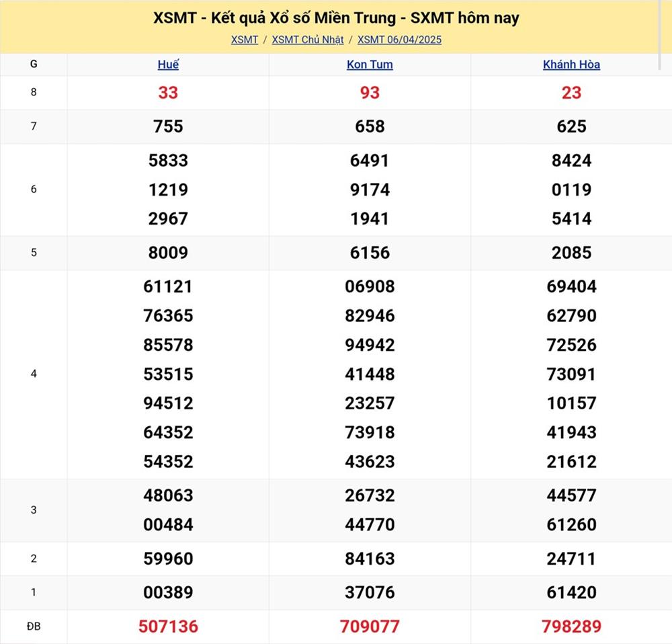The width and height of the screenshot is (672, 644).
Task: Click the Khánh Hòa column header link
Action: 571,65
